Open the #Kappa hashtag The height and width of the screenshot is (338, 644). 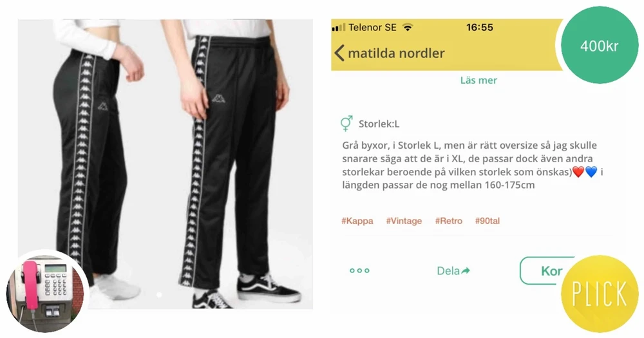click(357, 221)
